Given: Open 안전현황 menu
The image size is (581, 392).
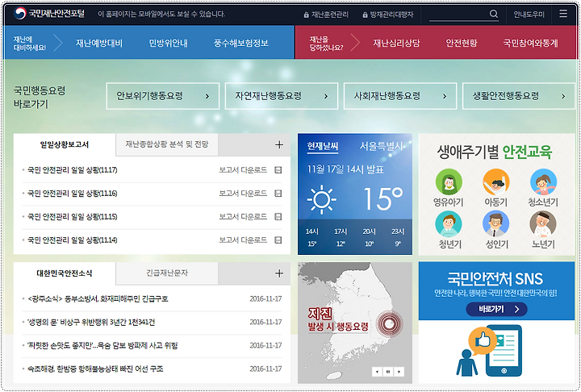Looking at the screenshot, I should tap(462, 43).
